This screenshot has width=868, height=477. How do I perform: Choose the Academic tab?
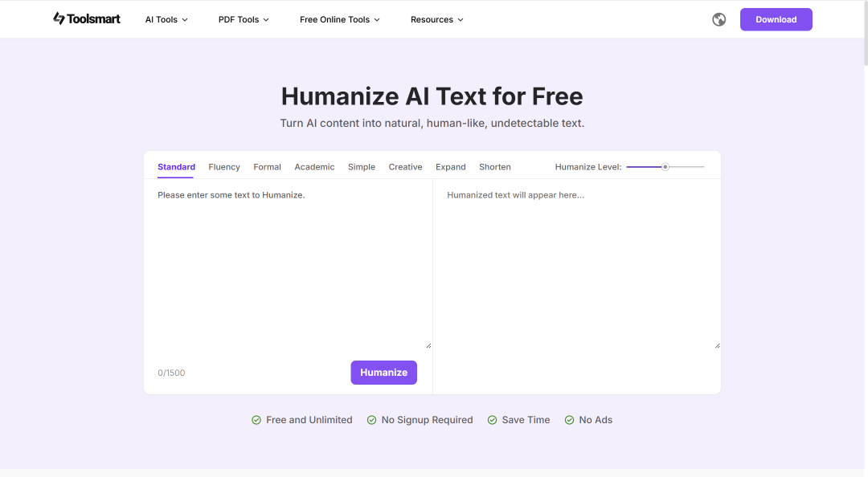pos(314,166)
